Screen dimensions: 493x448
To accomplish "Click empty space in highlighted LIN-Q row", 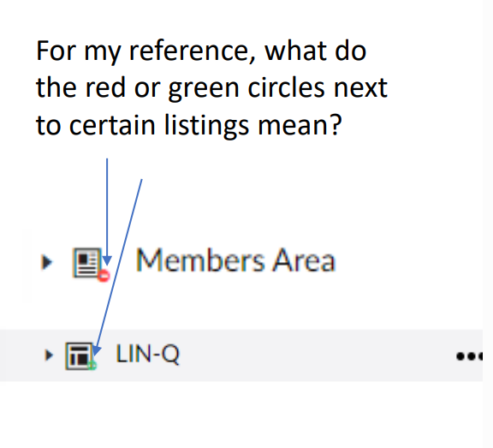I will click(x=314, y=355).
